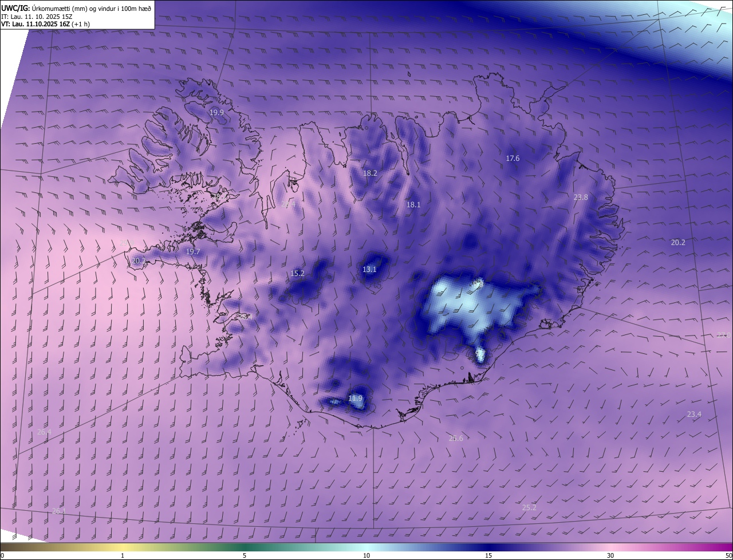
Task: Click the 50 tick on the color scale
Action: pyautogui.click(x=728, y=555)
